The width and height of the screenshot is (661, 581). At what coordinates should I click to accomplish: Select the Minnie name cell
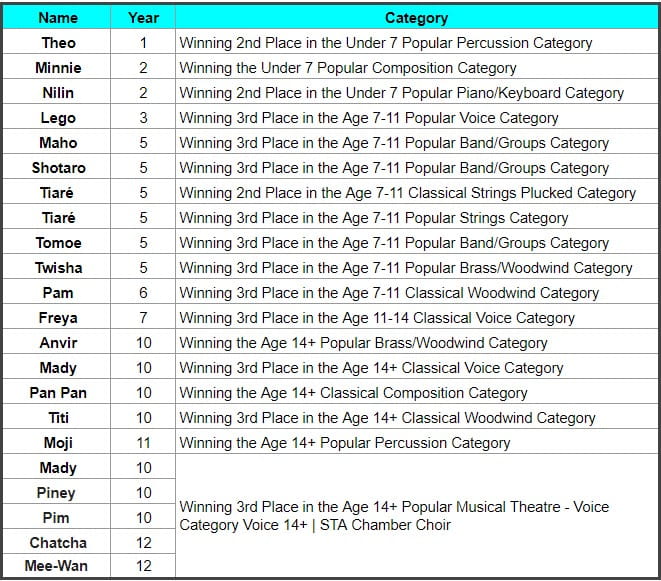(x=58, y=68)
